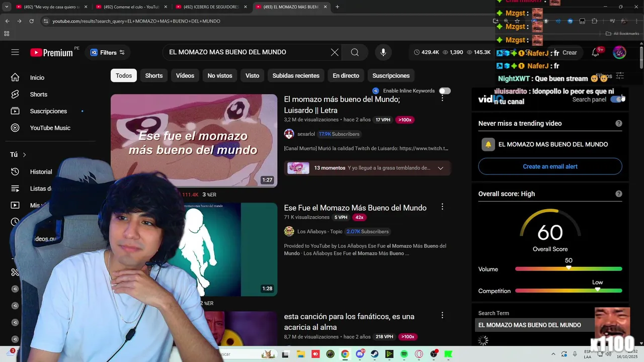Click the Competition score slider bar
Image resolution: width=644 pixels, height=362 pixels.
569,291
